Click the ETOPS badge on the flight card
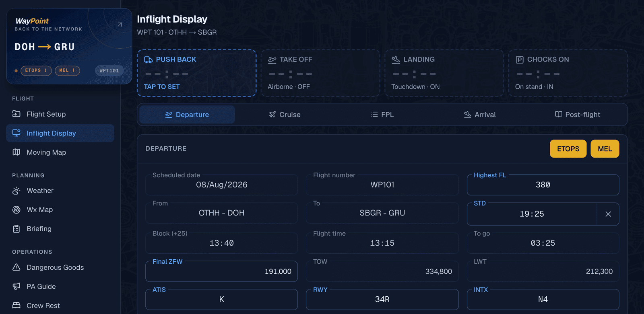The width and height of the screenshot is (644, 314). coord(36,70)
